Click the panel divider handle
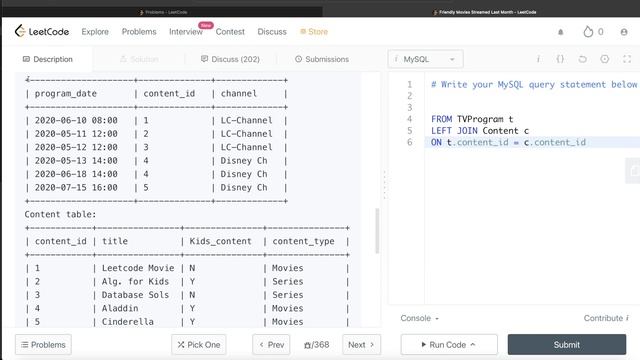 point(384,186)
